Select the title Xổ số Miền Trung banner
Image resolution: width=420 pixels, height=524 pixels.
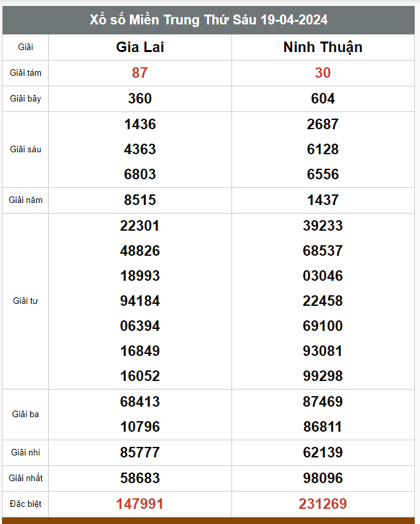(x=208, y=20)
